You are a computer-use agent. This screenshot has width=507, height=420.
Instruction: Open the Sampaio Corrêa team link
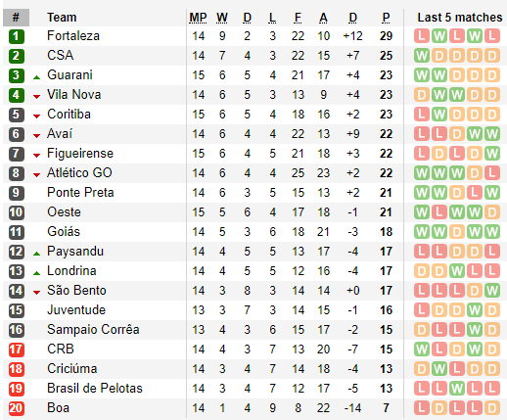(93, 330)
